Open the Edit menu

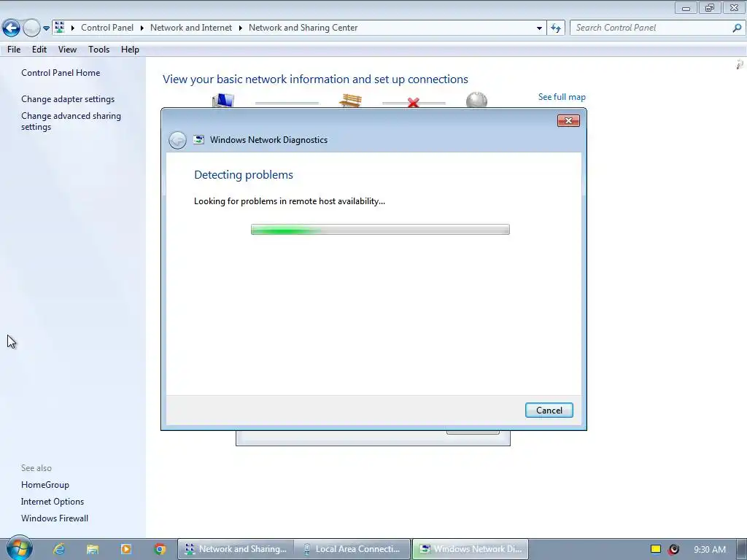click(x=39, y=50)
